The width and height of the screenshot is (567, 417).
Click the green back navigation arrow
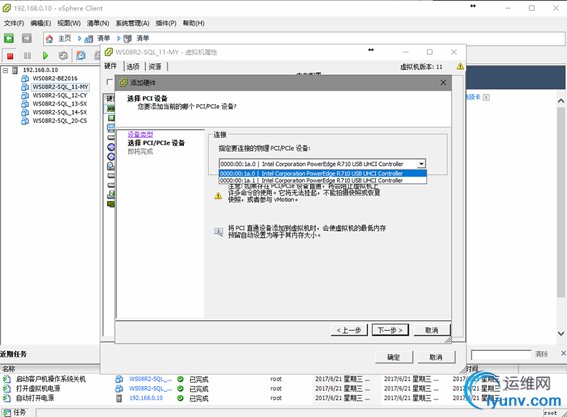point(9,38)
